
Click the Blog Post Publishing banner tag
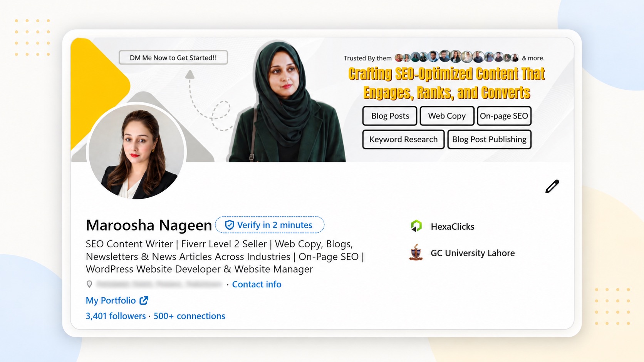pos(489,139)
